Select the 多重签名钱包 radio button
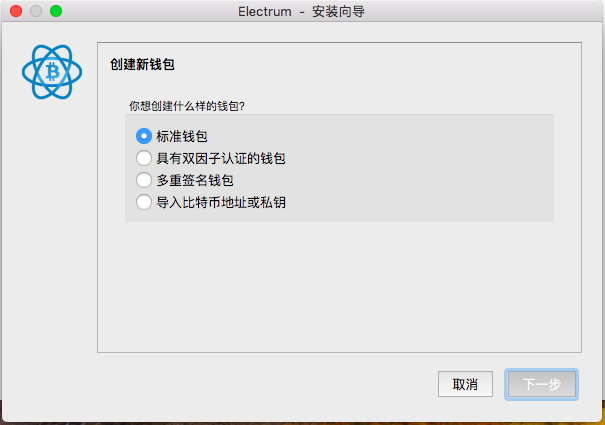Screen dimensions: 605x425 [x=144, y=180]
